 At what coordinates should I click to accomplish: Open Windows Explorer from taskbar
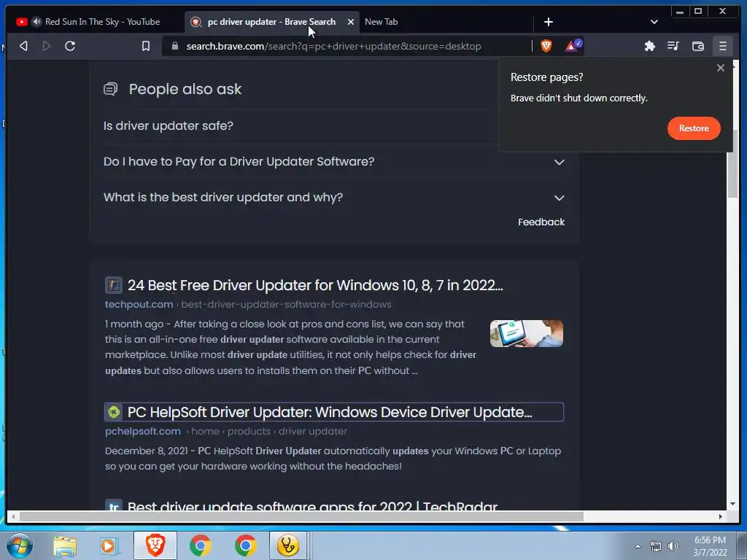click(x=65, y=546)
